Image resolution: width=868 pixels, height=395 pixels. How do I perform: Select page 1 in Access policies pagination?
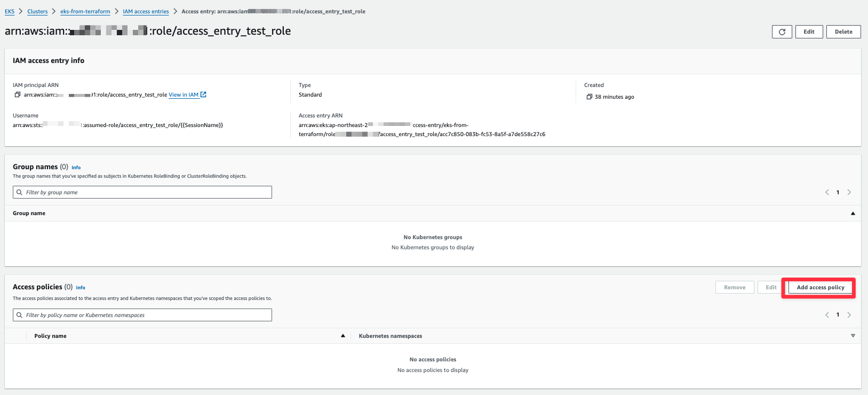tap(838, 315)
